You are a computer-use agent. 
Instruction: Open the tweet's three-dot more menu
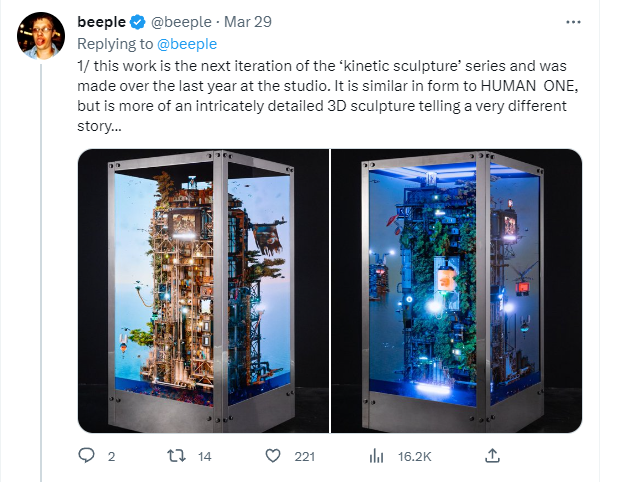[x=572, y=22]
